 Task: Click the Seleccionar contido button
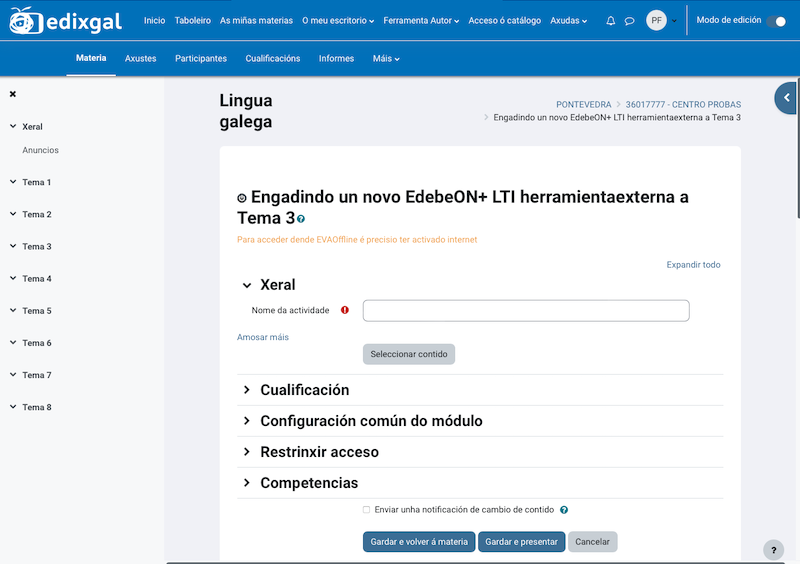[x=409, y=354]
